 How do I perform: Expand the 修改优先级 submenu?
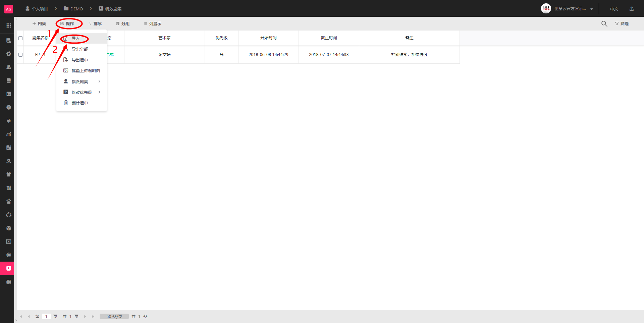[x=82, y=92]
